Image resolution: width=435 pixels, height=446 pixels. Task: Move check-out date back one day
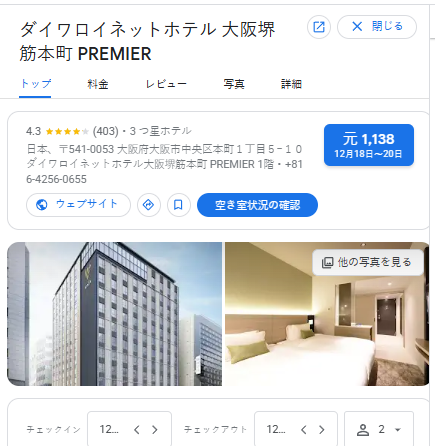coord(304,430)
